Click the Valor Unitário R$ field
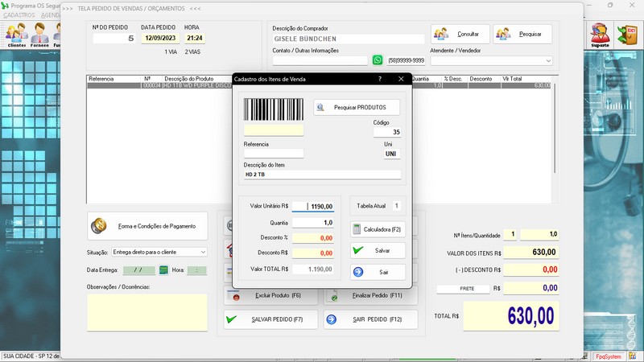Image resolution: width=644 pixels, height=362 pixels. tap(312, 206)
